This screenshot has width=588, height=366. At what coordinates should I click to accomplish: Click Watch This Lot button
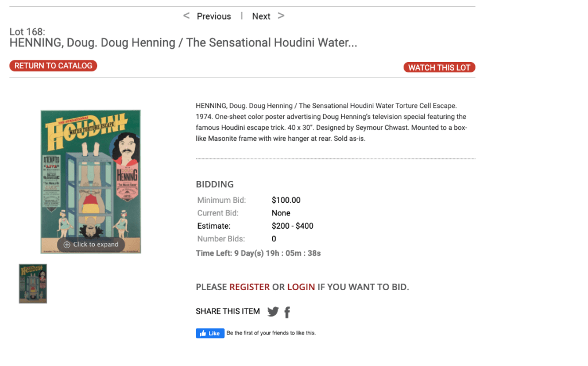point(439,68)
